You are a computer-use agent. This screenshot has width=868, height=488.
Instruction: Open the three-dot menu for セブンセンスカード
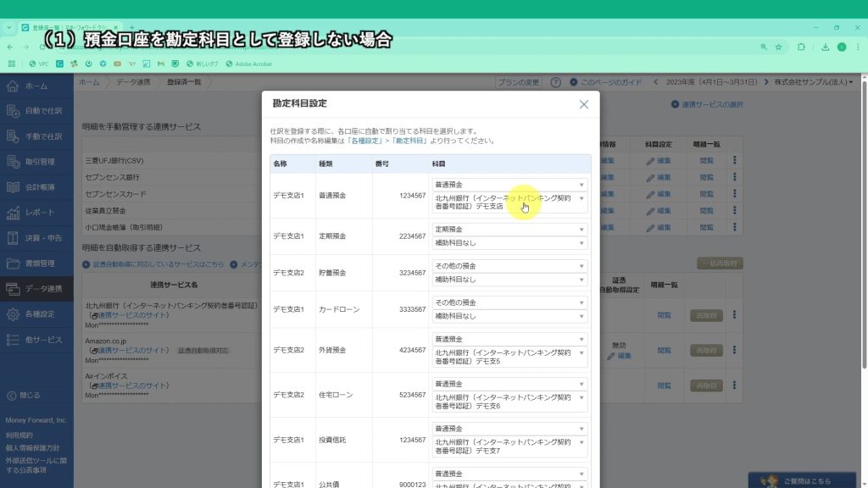click(735, 194)
